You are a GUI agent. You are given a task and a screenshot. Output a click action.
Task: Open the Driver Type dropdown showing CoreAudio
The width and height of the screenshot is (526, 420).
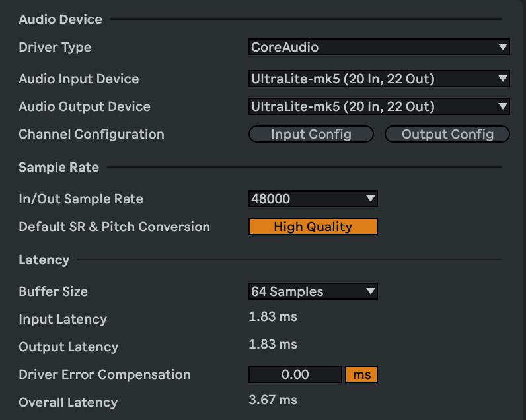pos(379,47)
